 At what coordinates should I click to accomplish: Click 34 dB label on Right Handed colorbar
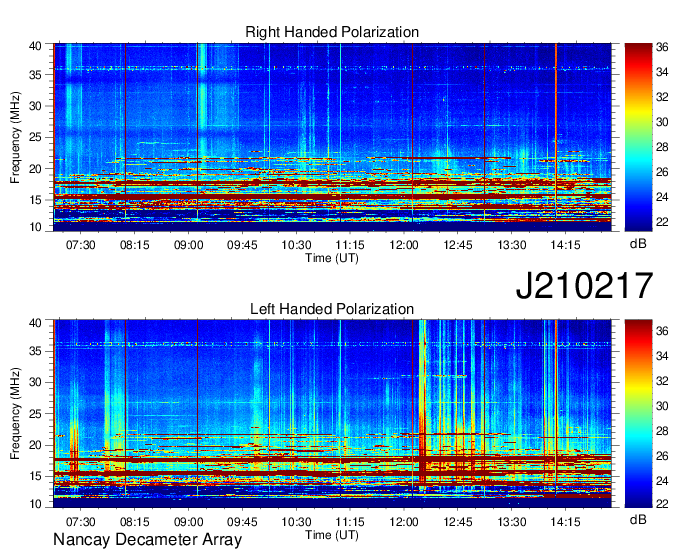coord(662,72)
